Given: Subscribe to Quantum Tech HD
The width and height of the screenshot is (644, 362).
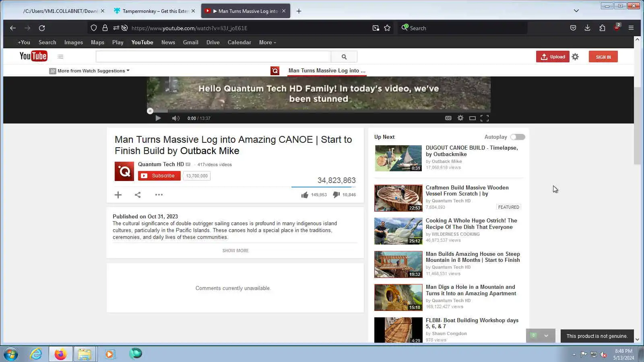Looking at the screenshot, I should point(159,176).
